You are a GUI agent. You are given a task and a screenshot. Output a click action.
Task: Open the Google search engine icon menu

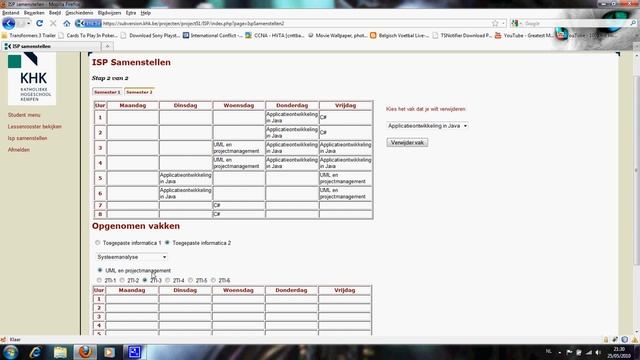click(515, 23)
